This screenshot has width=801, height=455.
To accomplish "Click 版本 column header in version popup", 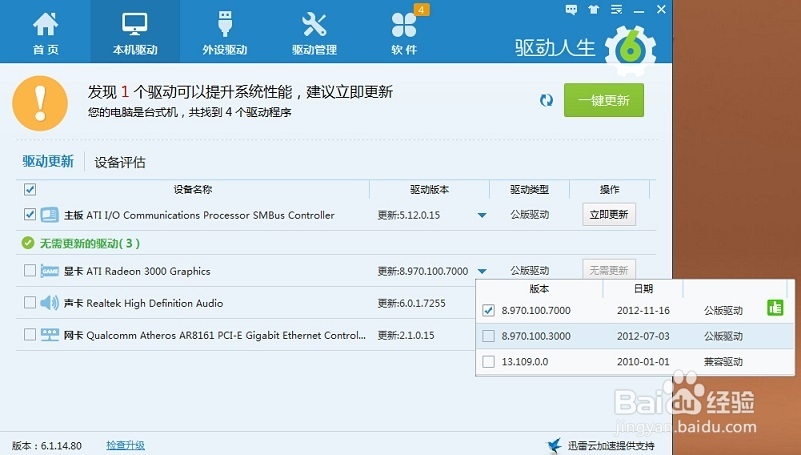I will click(539, 289).
